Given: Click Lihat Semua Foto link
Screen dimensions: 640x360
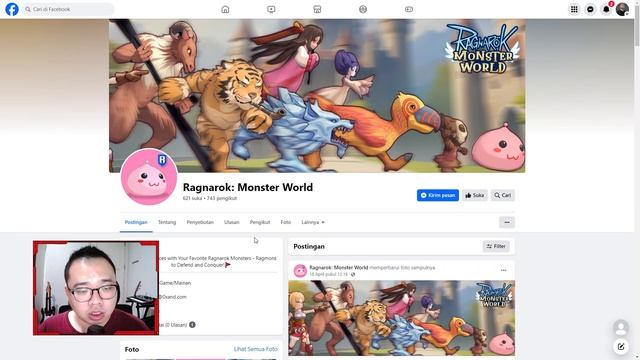Looking at the screenshot, I should 256,349.
